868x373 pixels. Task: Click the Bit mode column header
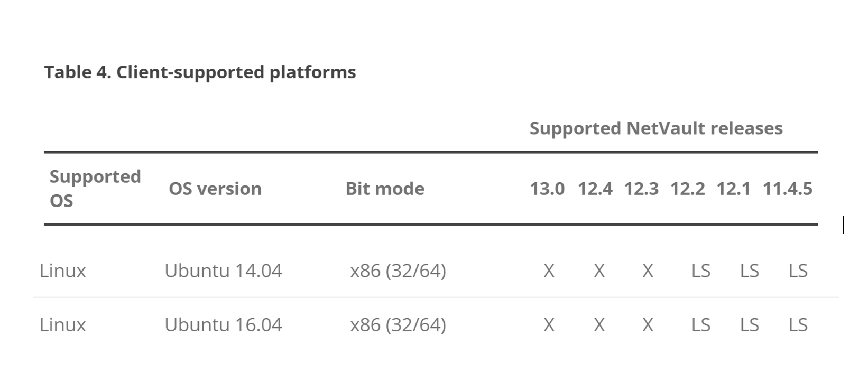[385, 189]
